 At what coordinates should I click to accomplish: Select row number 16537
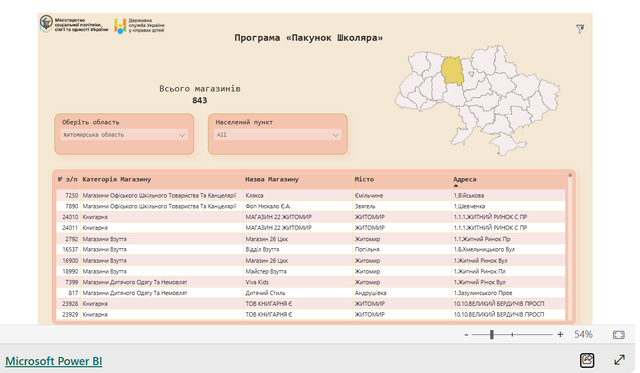pos(70,249)
